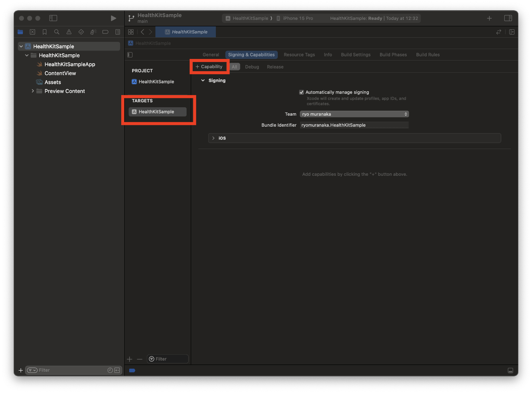Click the Bundle Identifier text field
532x393 pixels.
pyautogui.click(x=354, y=125)
